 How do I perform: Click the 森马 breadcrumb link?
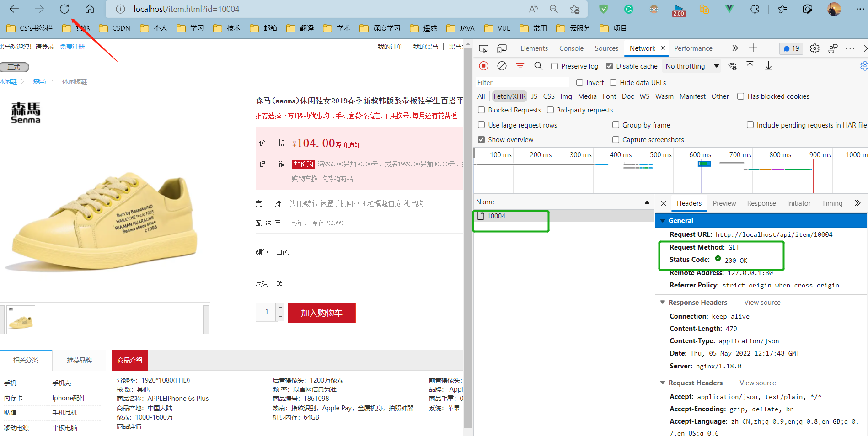[x=40, y=81]
